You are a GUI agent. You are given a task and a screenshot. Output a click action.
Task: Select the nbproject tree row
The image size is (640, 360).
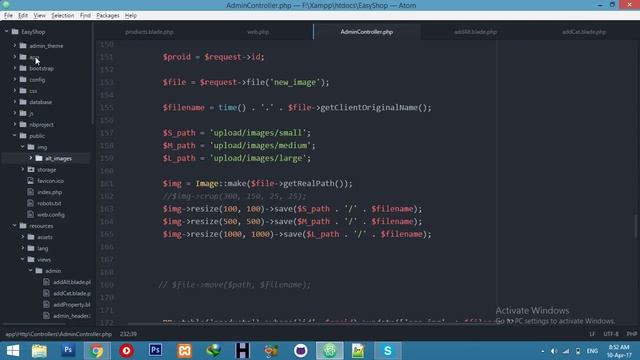click(46, 124)
